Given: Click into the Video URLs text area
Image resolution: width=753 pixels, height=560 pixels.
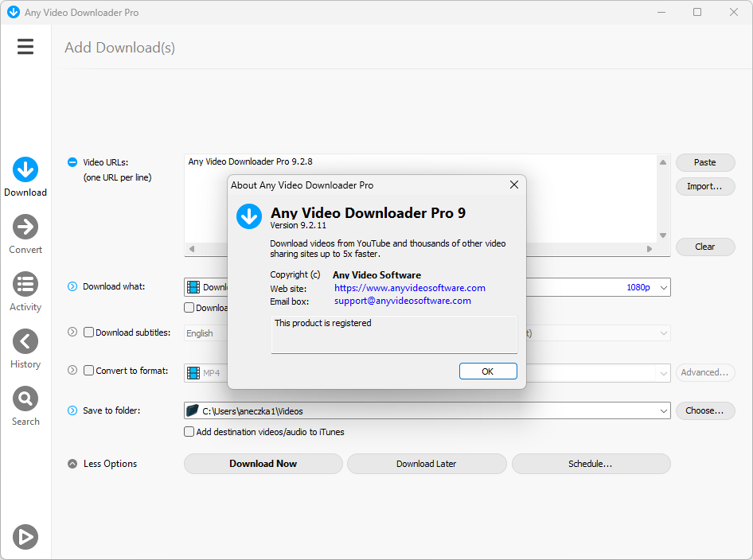Looking at the screenshot, I should [x=421, y=199].
